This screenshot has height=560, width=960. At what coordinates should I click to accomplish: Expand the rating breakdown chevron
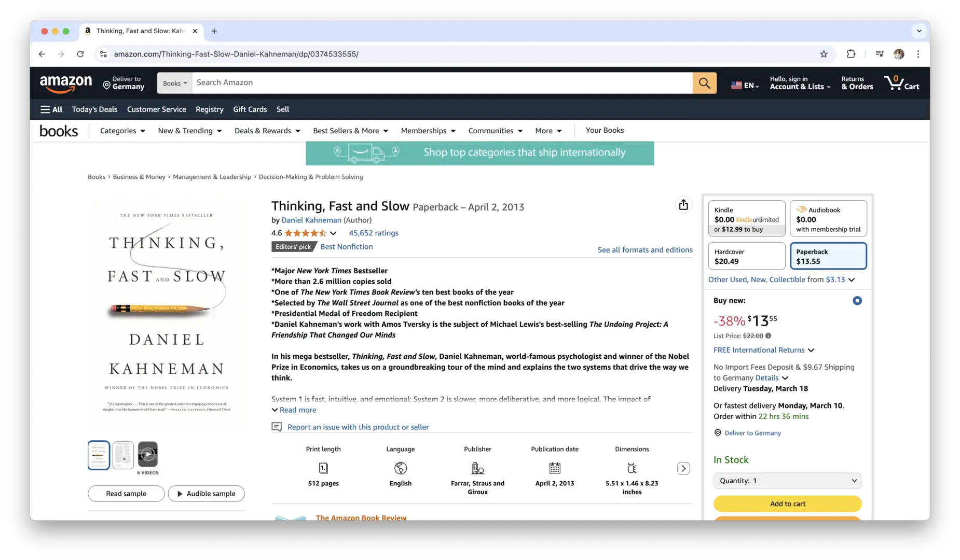(x=333, y=233)
